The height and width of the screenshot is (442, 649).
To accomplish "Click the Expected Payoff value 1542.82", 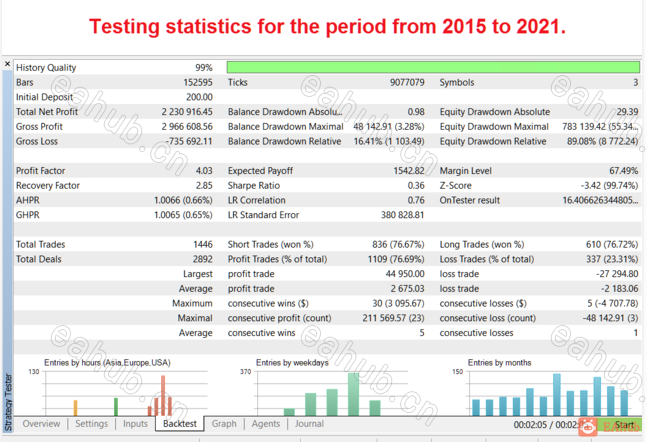I will coord(409,171).
